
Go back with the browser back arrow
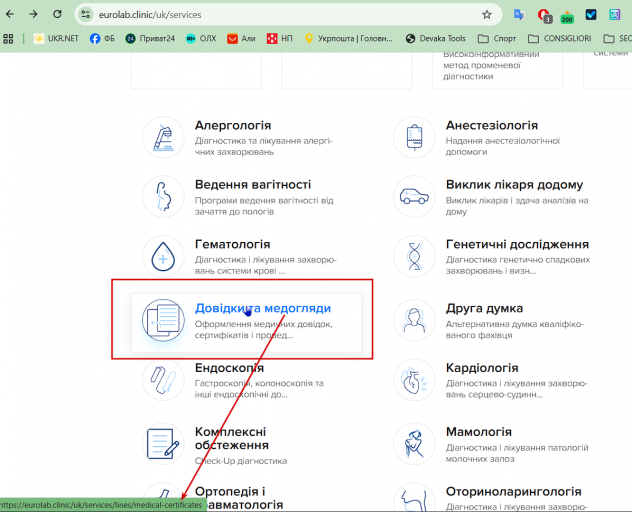pos(10,15)
